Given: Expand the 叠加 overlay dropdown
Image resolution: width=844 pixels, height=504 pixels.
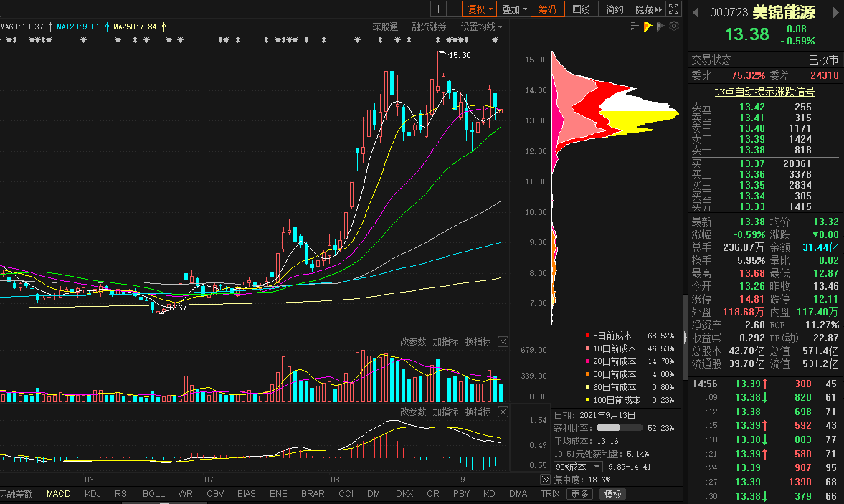Looking at the screenshot, I should pyautogui.click(x=514, y=9).
